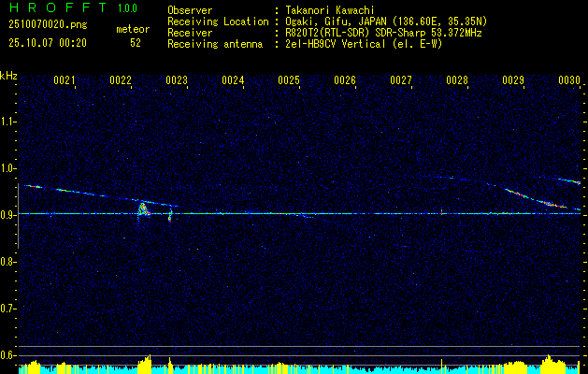The height and width of the screenshot is (374, 588).
Task: Click the HROFFT program title
Action: coord(58,7)
